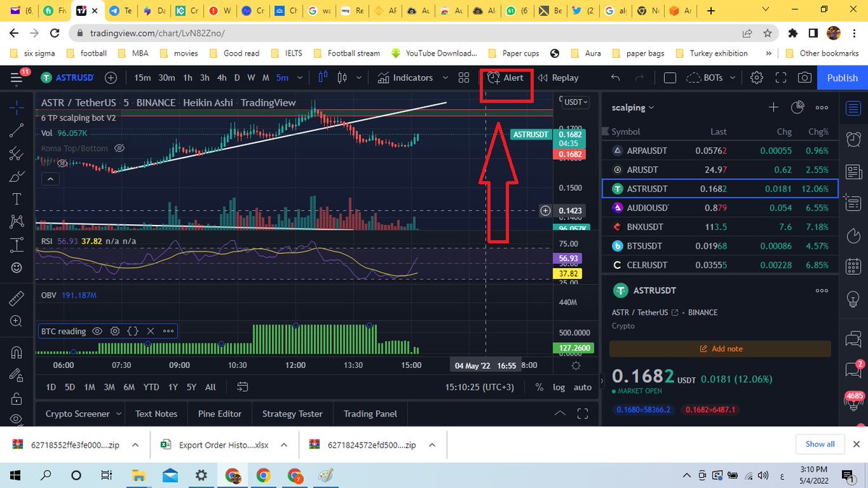Toggle lock all drawing tools
Screen dimensions: 868x488
click(x=17, y=398)
